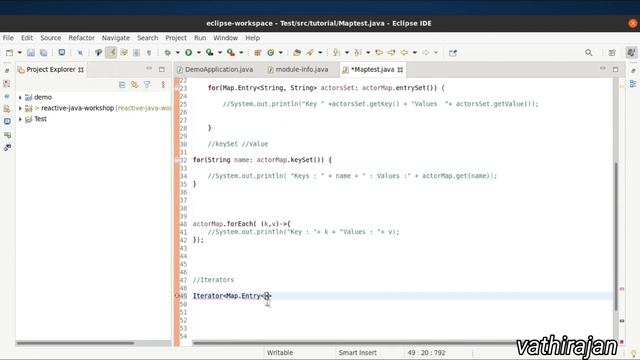The height and width of the screenshot is (360, 640).
Task: Click the Previous Annotation toolbar icon
Action: 358,53
